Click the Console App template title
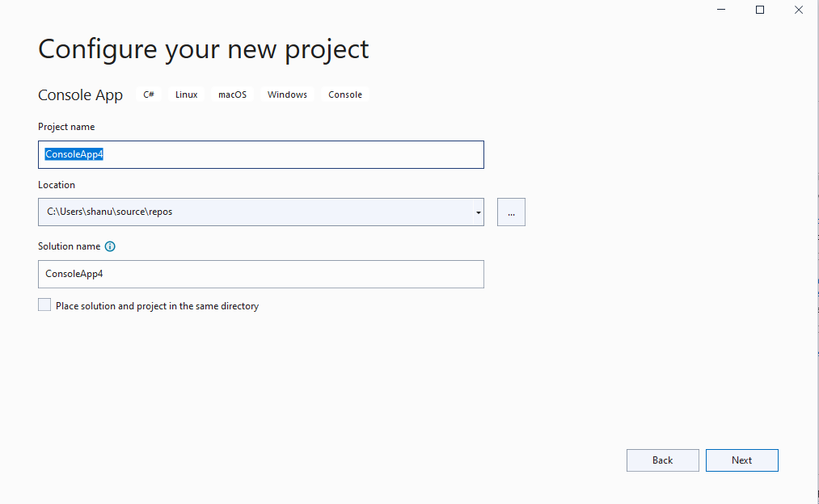819x504 pixels. [81, 95]
